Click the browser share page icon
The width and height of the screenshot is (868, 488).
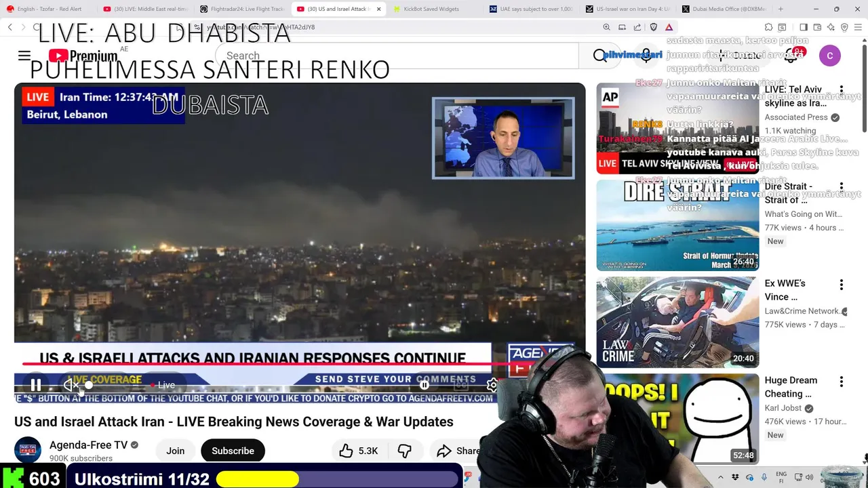[x=637, y=27]
